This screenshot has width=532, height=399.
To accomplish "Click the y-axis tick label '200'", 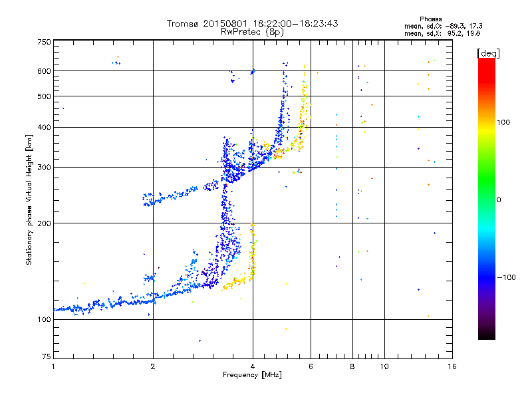I will click(x=44, y=223).
